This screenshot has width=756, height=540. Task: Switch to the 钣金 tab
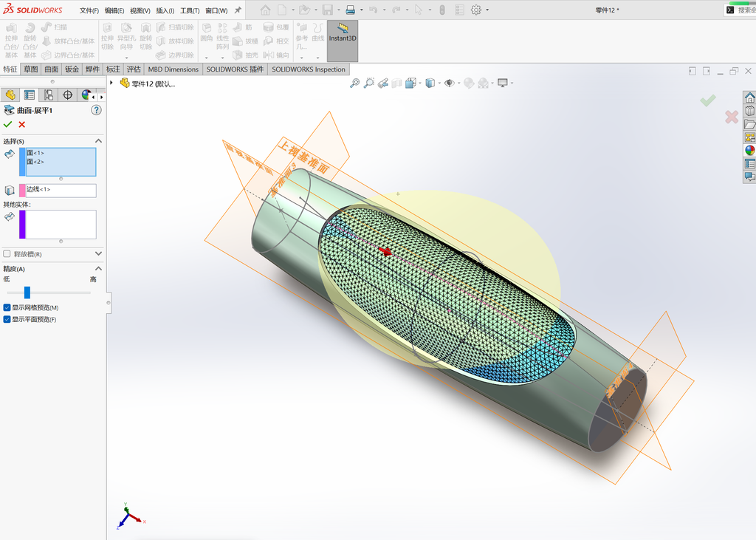point(72,69)
